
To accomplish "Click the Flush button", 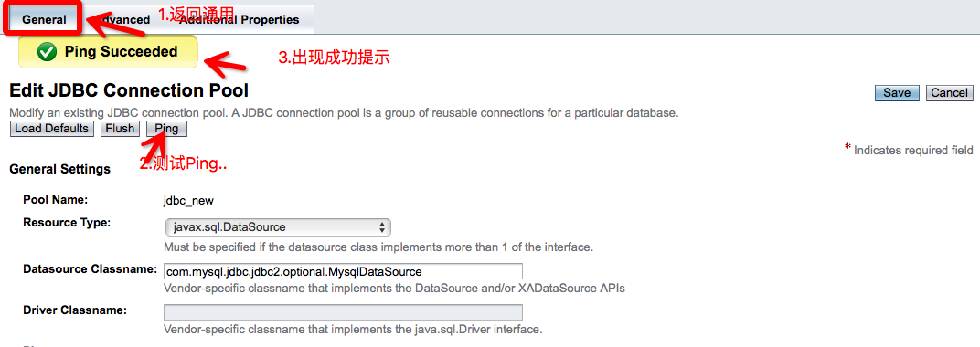I will click(120, 129).
